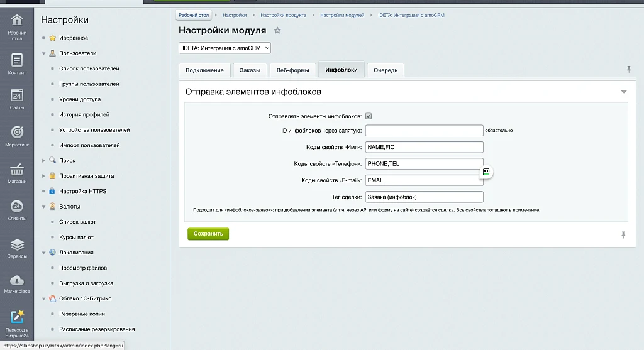
Task: Open Резервные копии in the tree
Action: 82,314
